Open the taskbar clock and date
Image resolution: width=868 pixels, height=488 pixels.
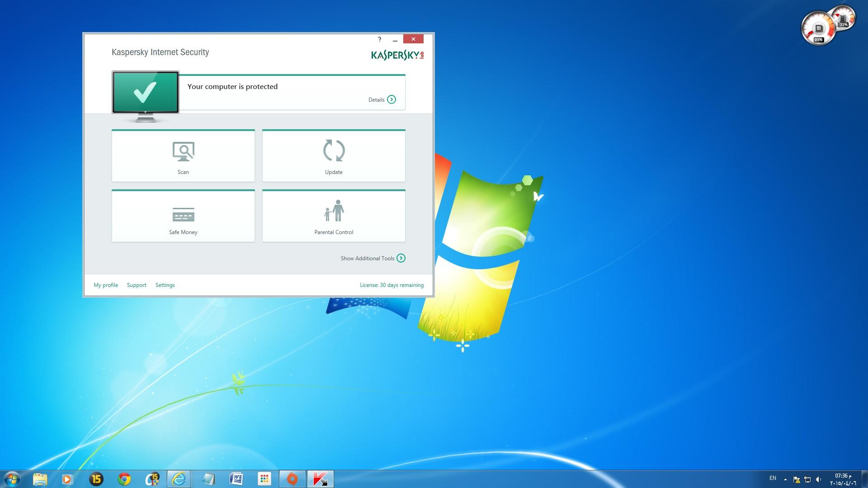click(x=843, y=479)
